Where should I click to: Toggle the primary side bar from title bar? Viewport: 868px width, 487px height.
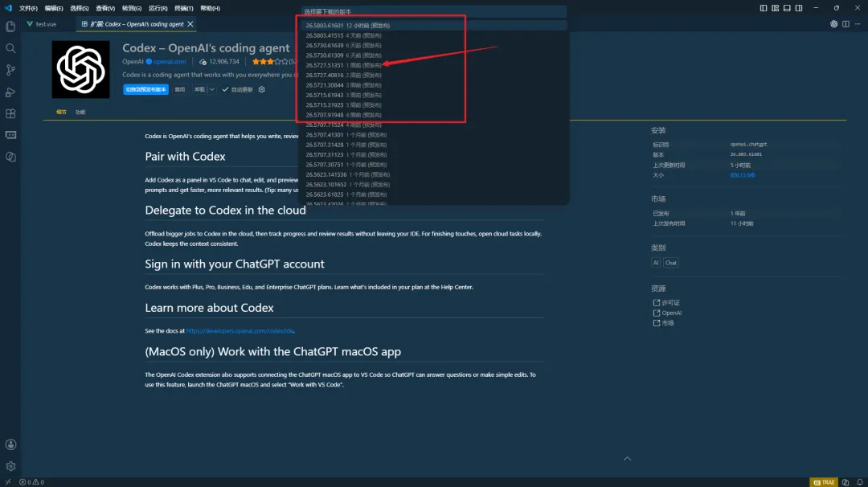[764, 8]
